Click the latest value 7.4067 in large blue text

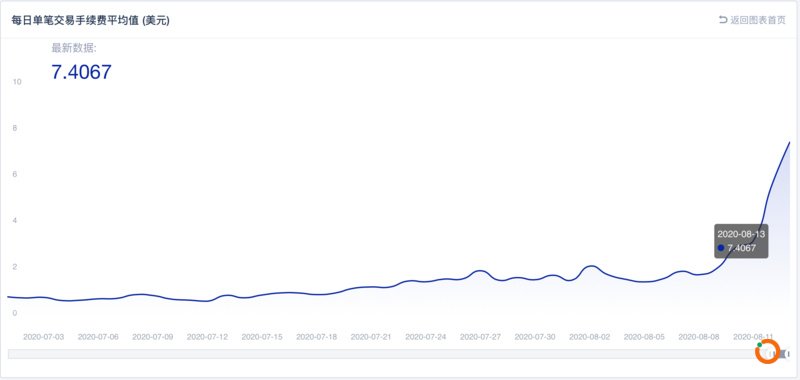(x=81, y=72)
